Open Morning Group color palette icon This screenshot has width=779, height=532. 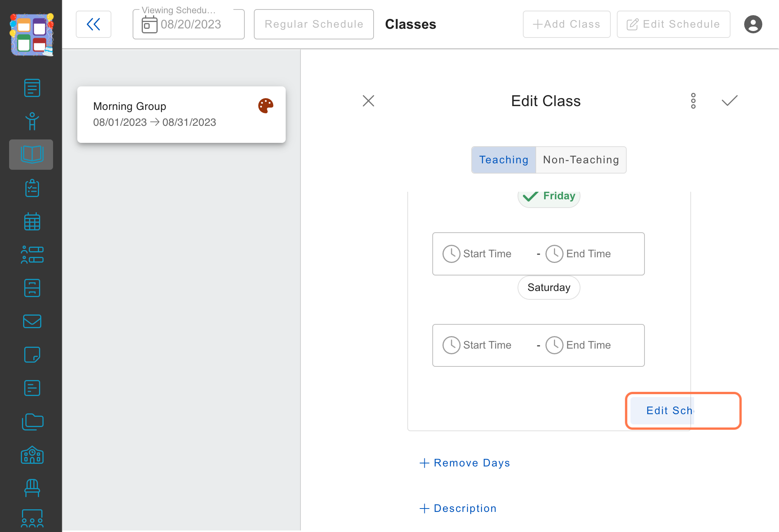(x=266, y=106)
